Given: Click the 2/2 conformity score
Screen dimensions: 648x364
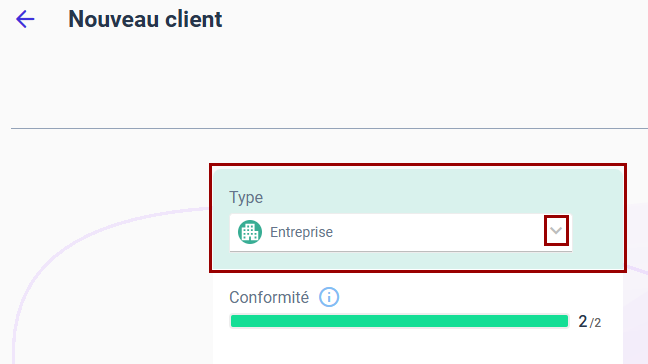Looking at the screenshot, I should [589, 321].
